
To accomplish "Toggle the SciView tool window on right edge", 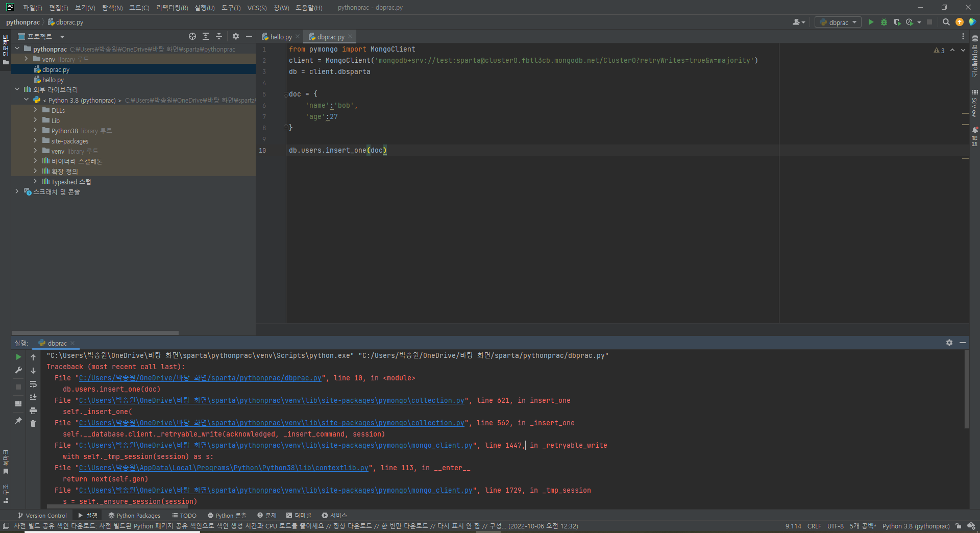I will 975,104.
